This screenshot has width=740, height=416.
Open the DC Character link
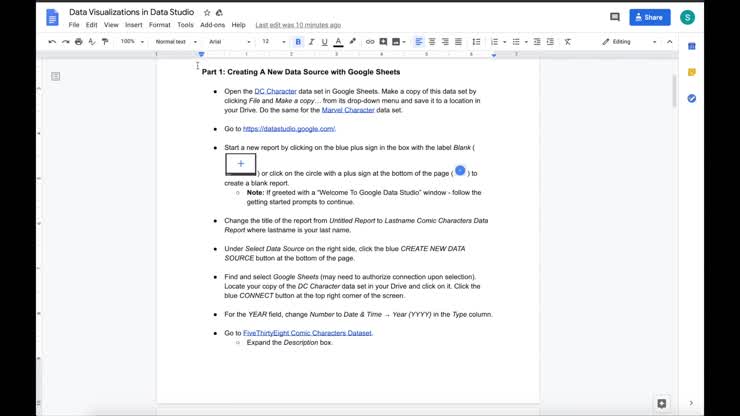coord(275,91)
